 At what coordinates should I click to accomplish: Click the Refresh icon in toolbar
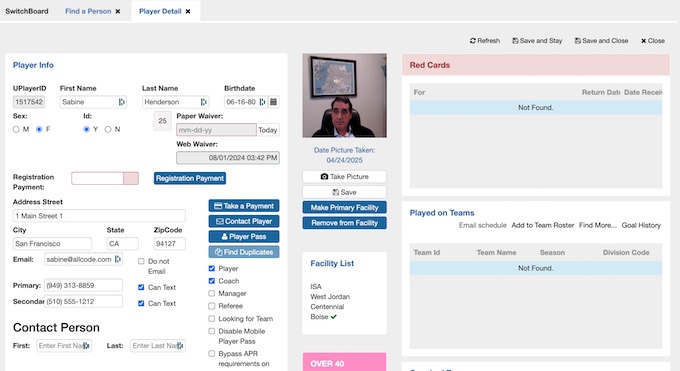click(x=473, y=41)
